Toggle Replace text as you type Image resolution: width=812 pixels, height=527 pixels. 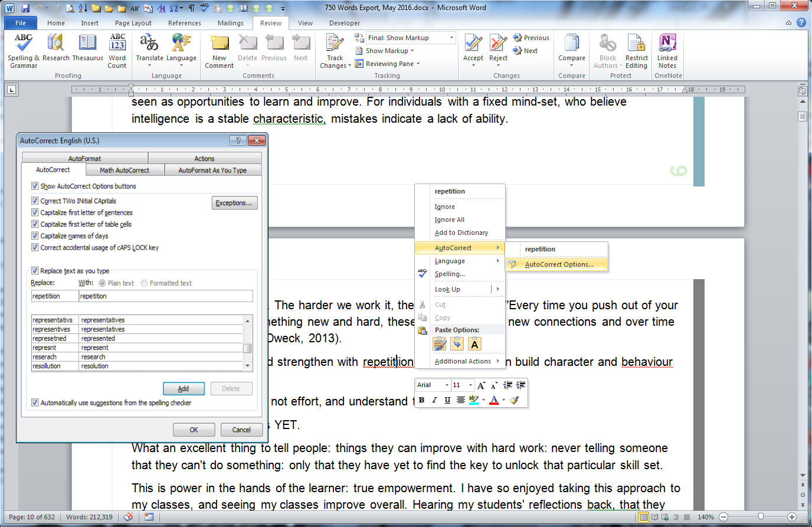click(x=35, y=271)
